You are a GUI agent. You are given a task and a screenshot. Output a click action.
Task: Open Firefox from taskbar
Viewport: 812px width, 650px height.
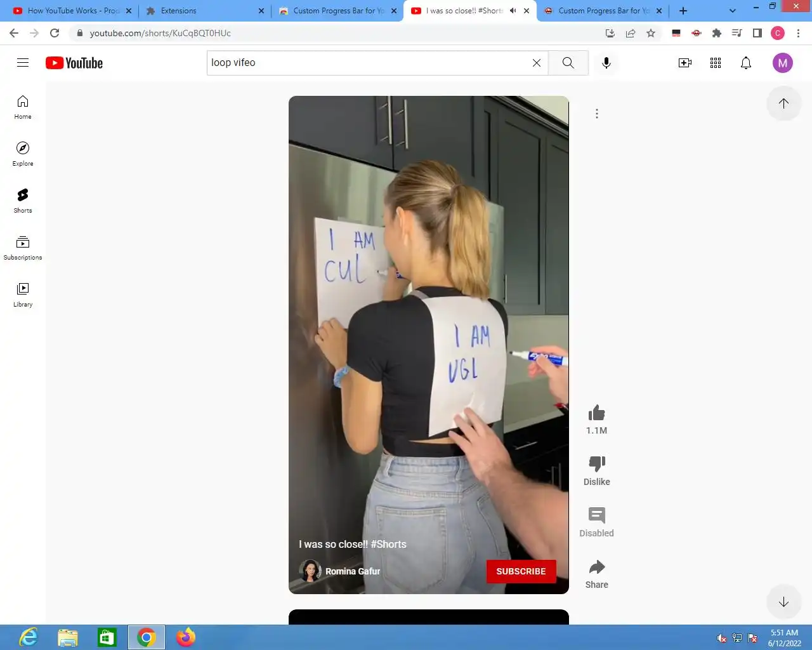point(186,637)
